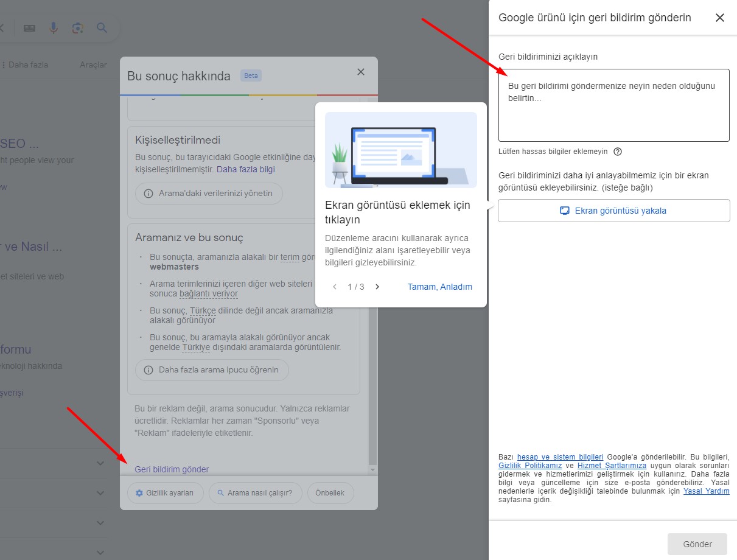Viewport: 737px width, 560px height.
Task: Click the dotted term 'terim' in results explanation
Action: click(290, 257)
